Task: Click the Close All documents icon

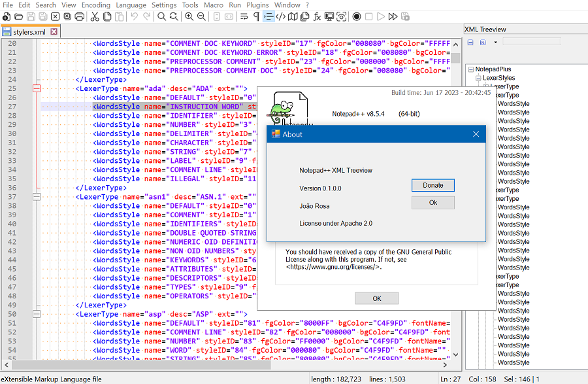Action: pos(67,16)
